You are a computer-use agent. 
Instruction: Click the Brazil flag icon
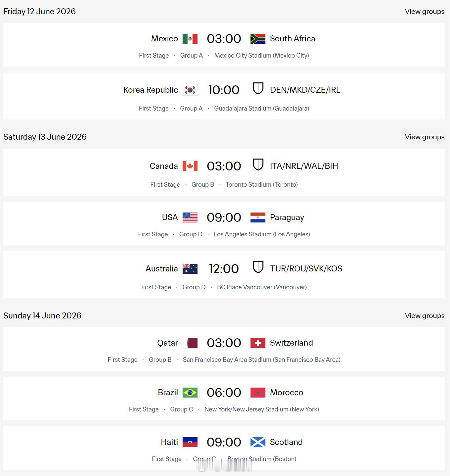click(x=190, y=393)
